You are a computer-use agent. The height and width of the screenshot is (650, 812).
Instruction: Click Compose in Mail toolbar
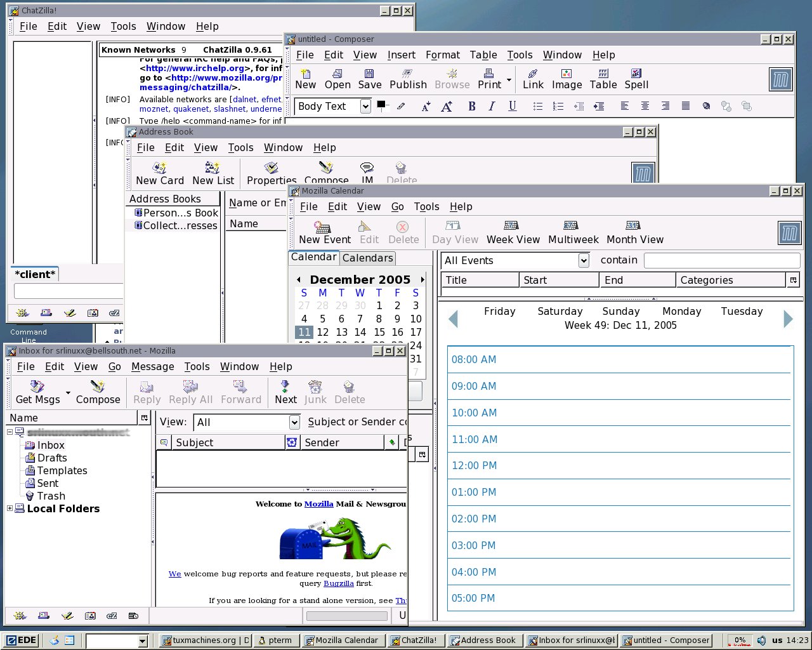pos(98,392)
